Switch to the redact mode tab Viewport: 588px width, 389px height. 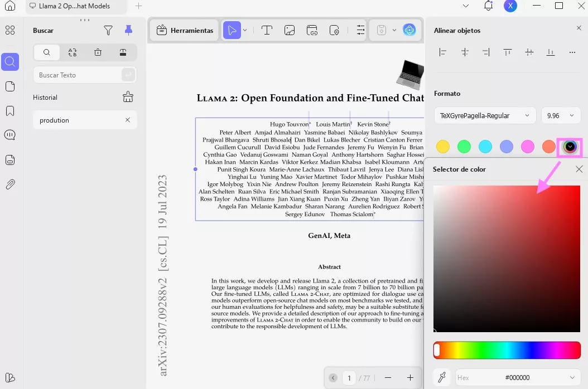click(123, 52)
